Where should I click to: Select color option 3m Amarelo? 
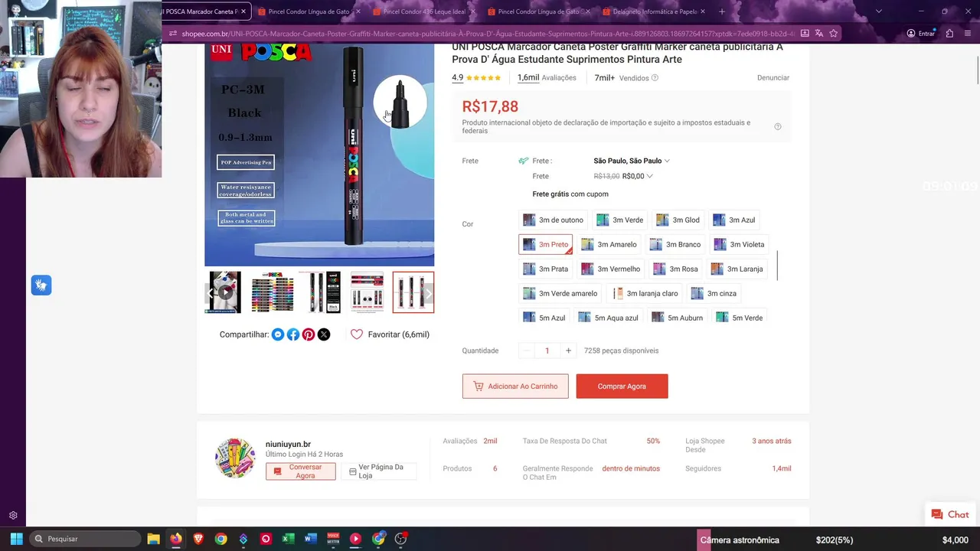click(x=609, y=245)
